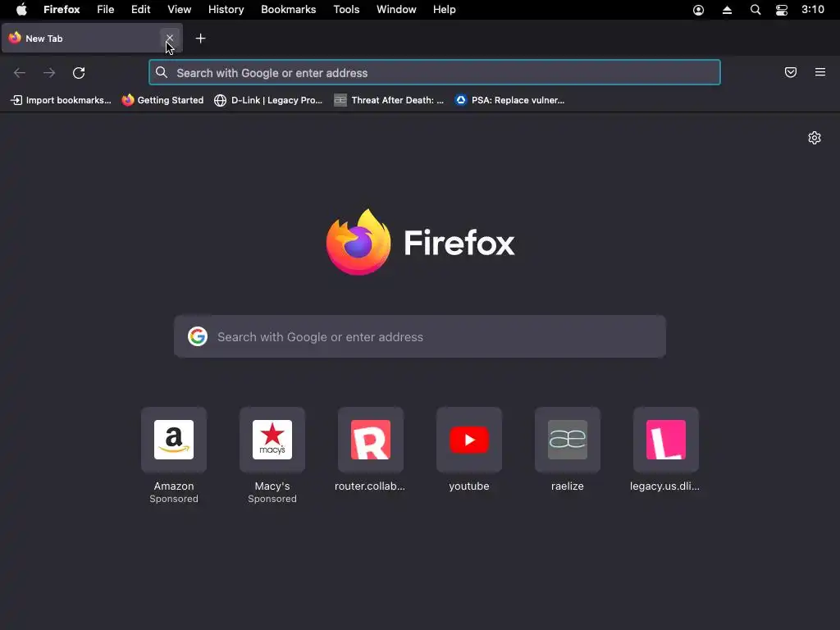Open a new tab with plus button
Screen dimensions: 840x630
200,39
